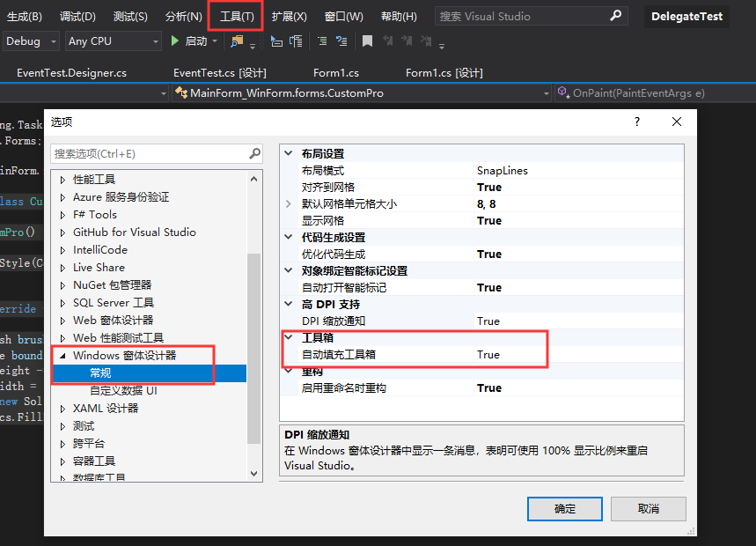Open the 帮助(H) menu
756x546 pixels.
point(399,17)
